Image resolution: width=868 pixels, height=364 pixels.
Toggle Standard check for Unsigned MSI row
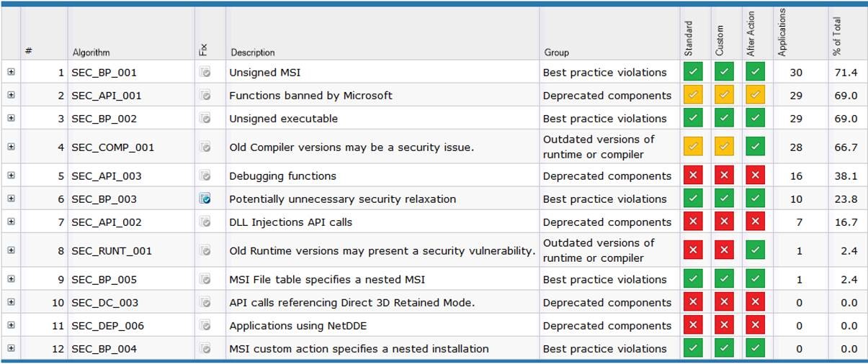pos(693,73)
